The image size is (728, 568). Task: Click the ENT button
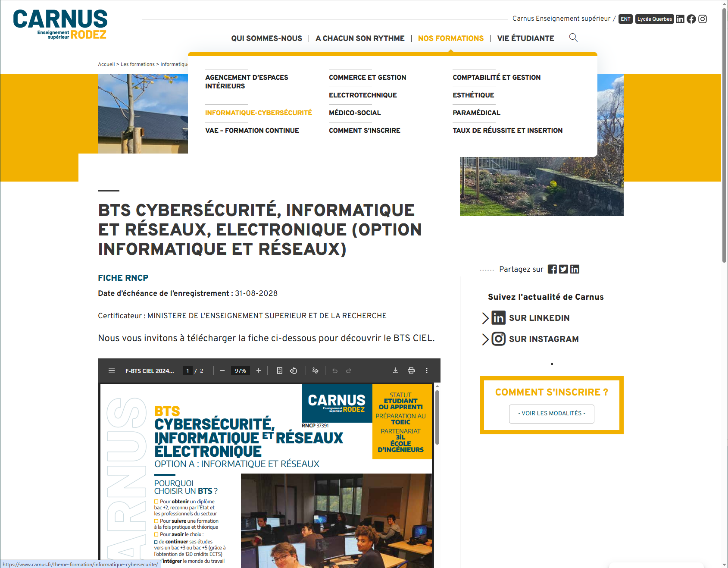tap(625, 19)
